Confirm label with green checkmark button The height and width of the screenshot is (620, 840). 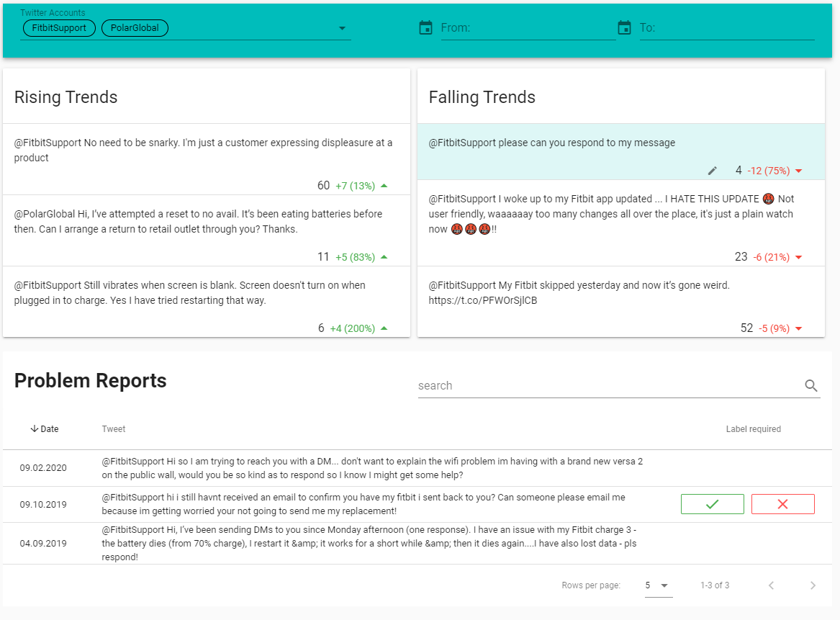pyautogui.click(x=712, y=504)
